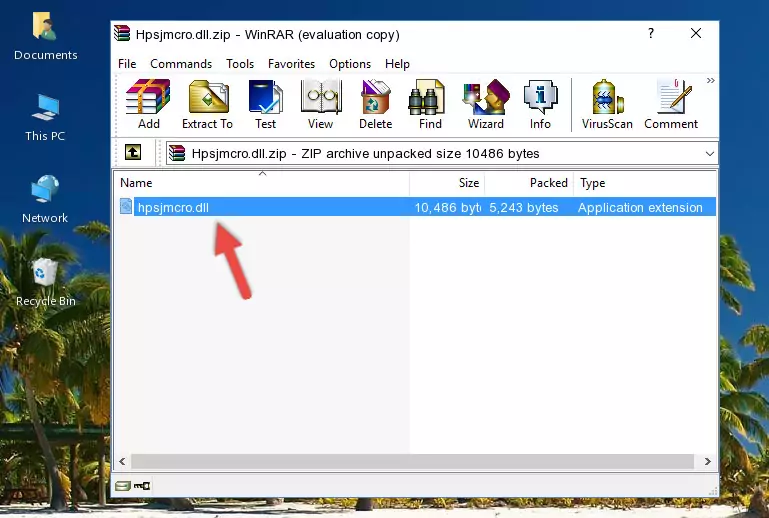Select the Documents desktop icon

pos(45,37)
